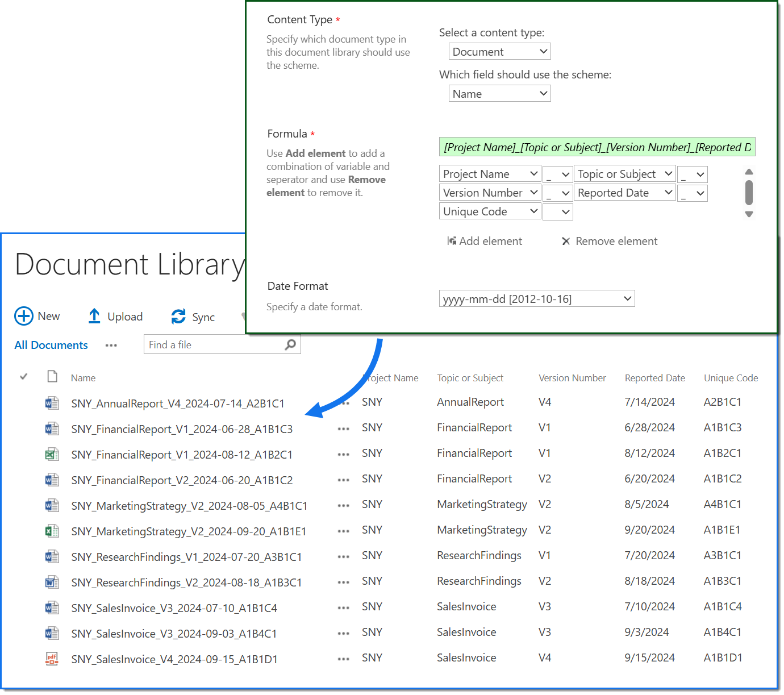The image size is (784, 695).
Task: Open separator dropdown after Project Name
Action: (558, 174)
